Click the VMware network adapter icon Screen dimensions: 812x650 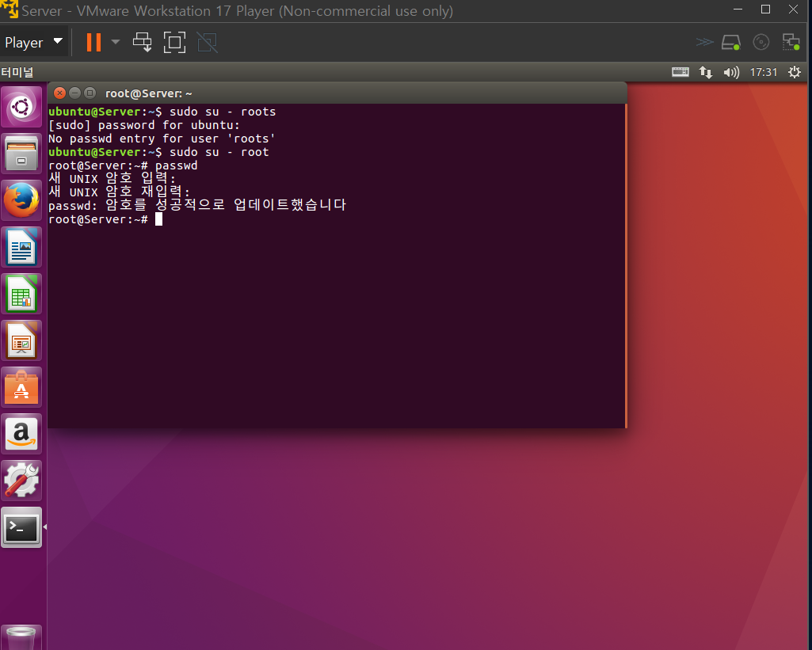(x=791, y=42)
